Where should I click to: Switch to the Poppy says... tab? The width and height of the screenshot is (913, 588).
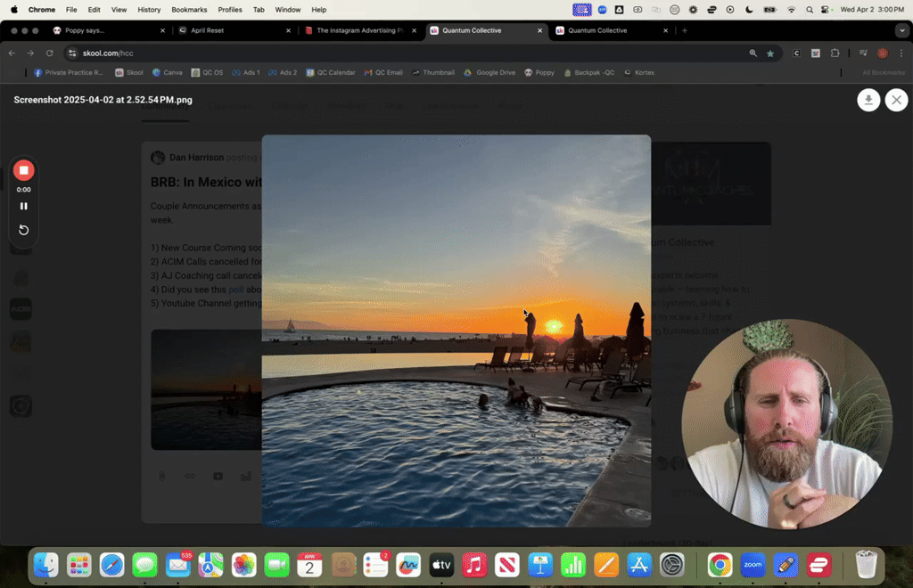[x=109, y=30]
